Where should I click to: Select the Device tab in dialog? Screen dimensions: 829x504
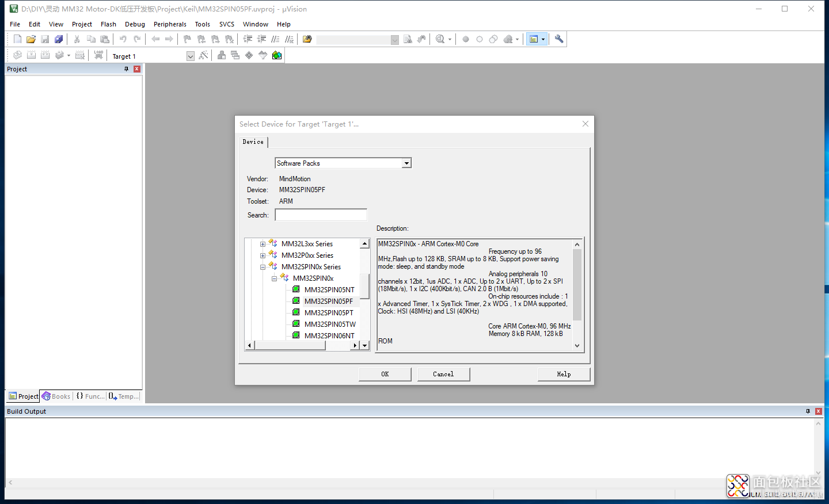253,142
